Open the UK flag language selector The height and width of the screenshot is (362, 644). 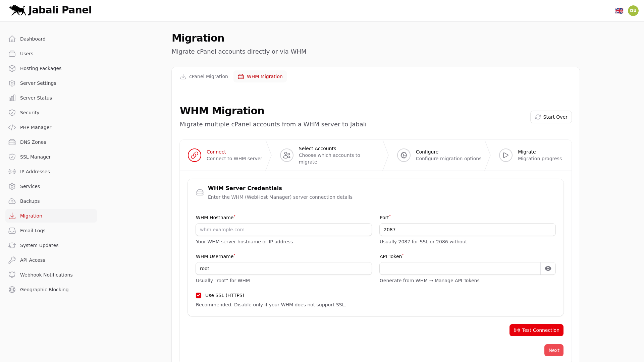pyautogui.click(x=620, y=10)
